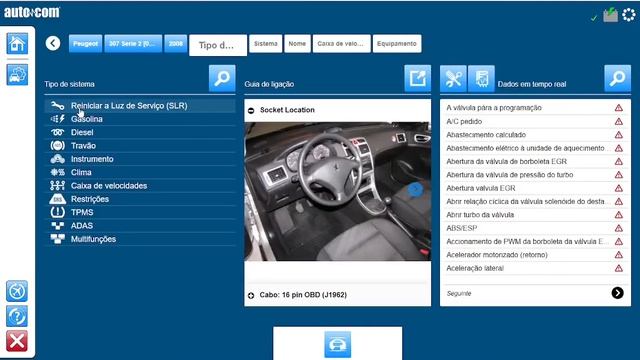Go back with the arrow button
Image resolution: width=640 pixels, height=360 pixels.
point(53,43)
